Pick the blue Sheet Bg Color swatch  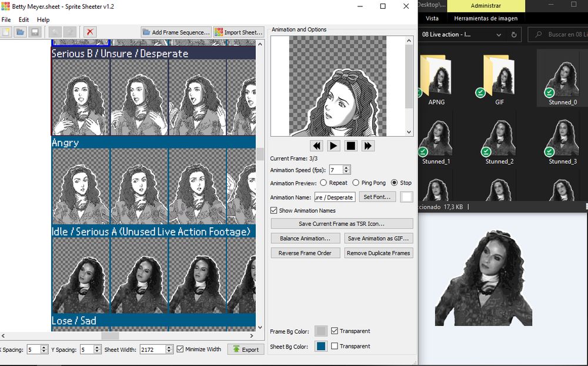(x=321, y=346)
